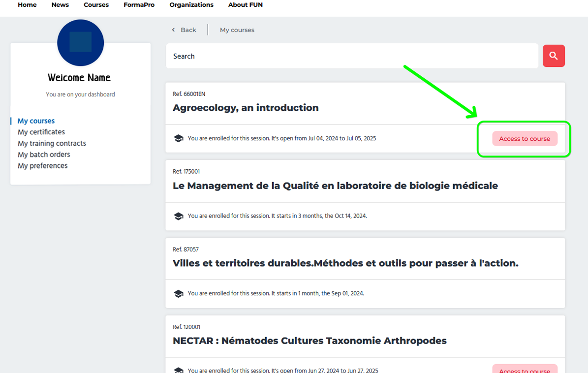Open the News menu item
The height and width of the screenshot is (373, 588).
coord(60,5)
